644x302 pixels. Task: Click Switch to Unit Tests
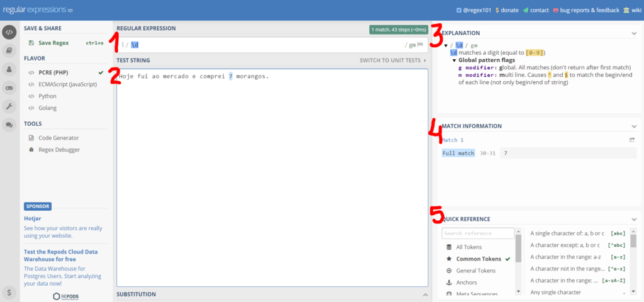[x=393, y=60]
